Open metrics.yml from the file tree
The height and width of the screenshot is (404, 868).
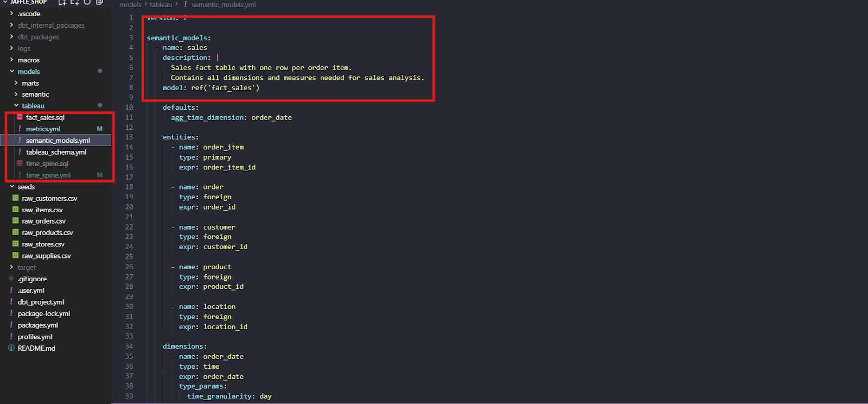click(43, 129)
